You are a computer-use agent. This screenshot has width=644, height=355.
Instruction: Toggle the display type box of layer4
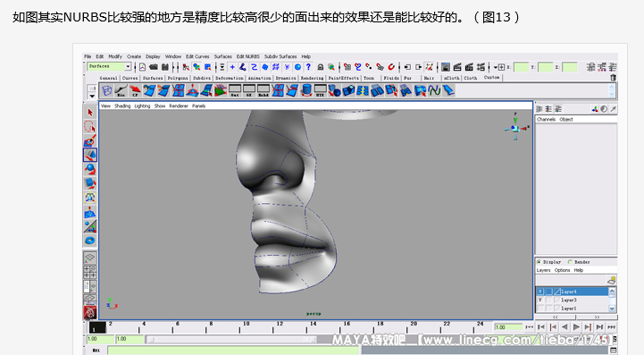coord(548,292)
